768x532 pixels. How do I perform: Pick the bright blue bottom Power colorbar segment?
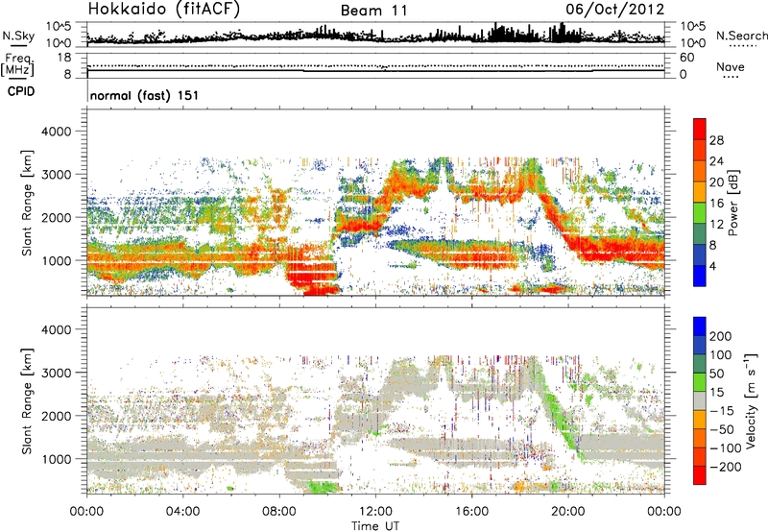pyautogui.click(x=700, y=277)
